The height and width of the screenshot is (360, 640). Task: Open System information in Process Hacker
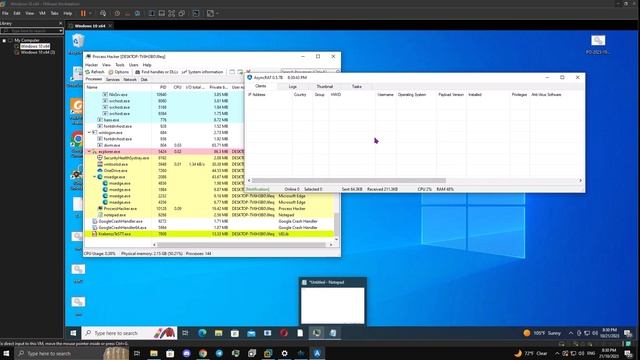[202, 72]
